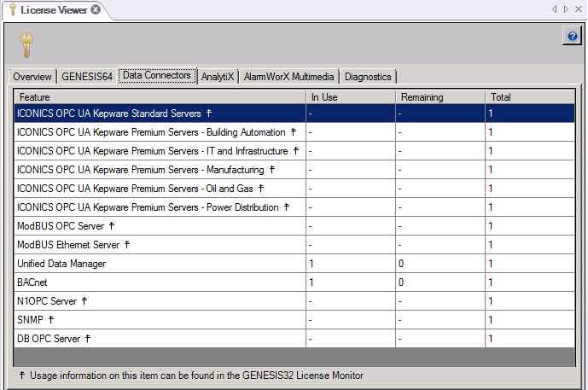Select Kepware Premium Servers Oil and Gas row
This screenshot has height=390, width=588.
click(x=160, y=189)
